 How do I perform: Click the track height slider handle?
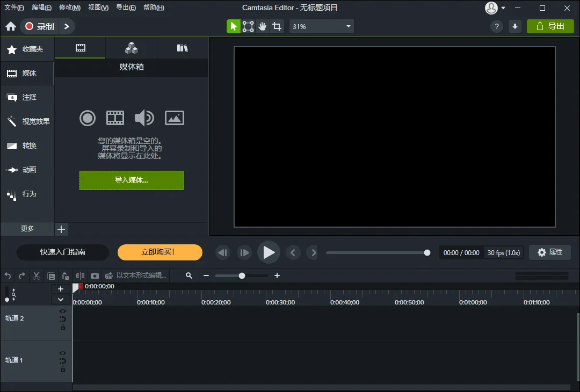pos(6,300)
